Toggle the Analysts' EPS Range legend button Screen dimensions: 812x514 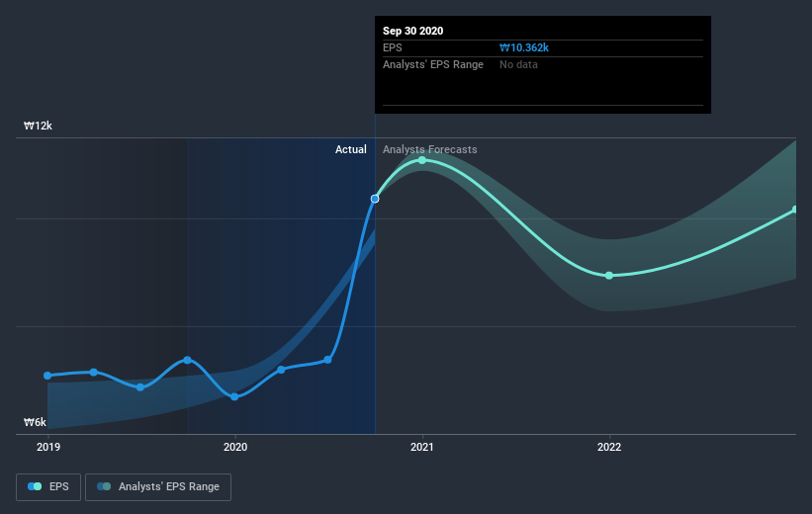click(x=158, y=487)
